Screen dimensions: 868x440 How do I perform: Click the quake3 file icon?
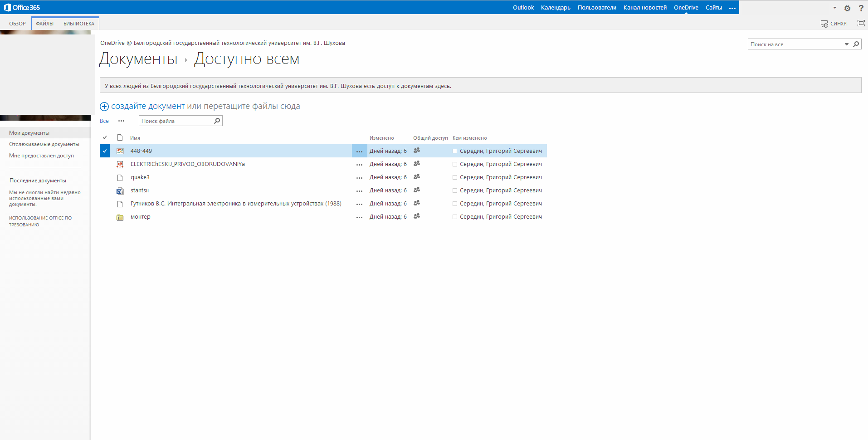120,177
